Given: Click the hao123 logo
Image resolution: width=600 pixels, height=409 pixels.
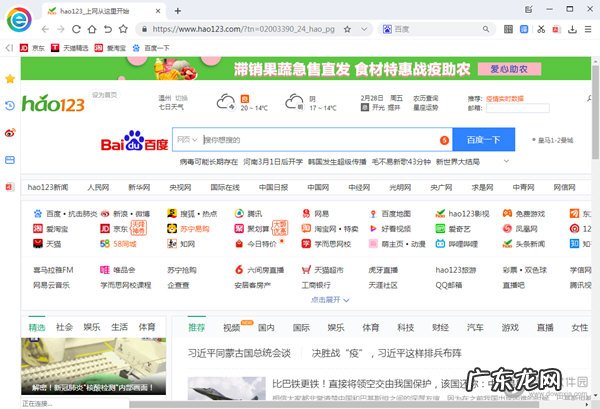Looking at the screenshot, I should click(53, 103).
